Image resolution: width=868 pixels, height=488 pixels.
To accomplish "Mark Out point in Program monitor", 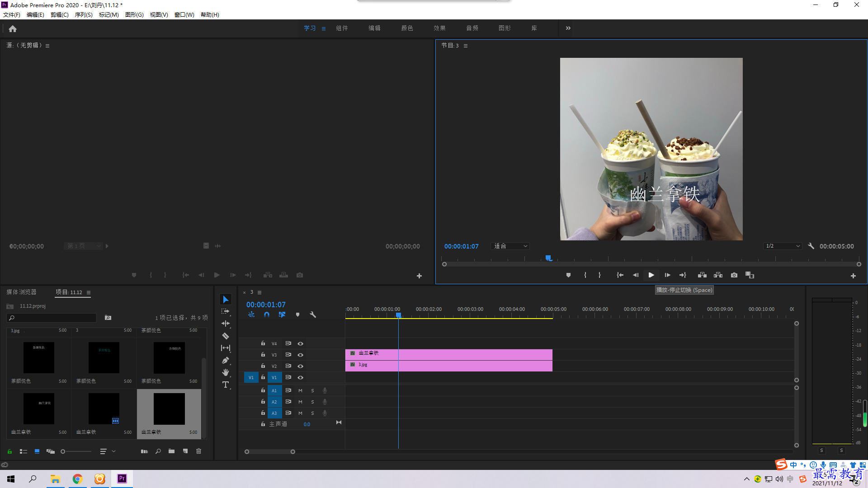I will coord(600,275).
